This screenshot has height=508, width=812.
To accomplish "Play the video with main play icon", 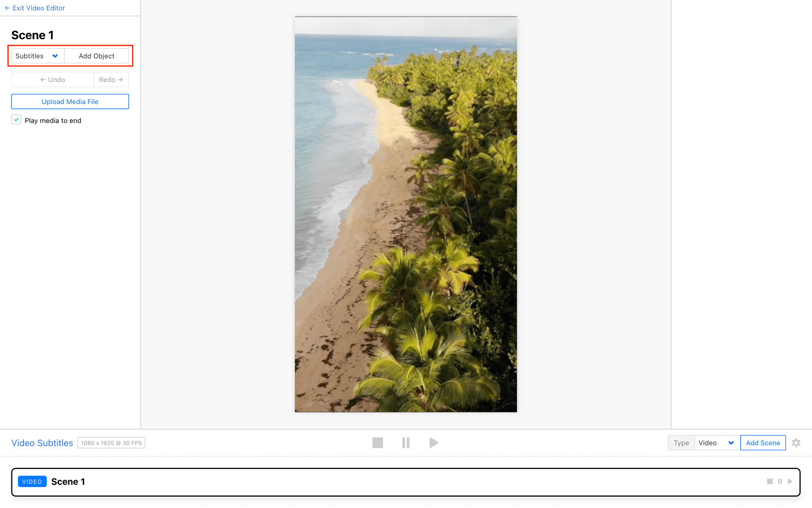I will click(x=434, y=443).
